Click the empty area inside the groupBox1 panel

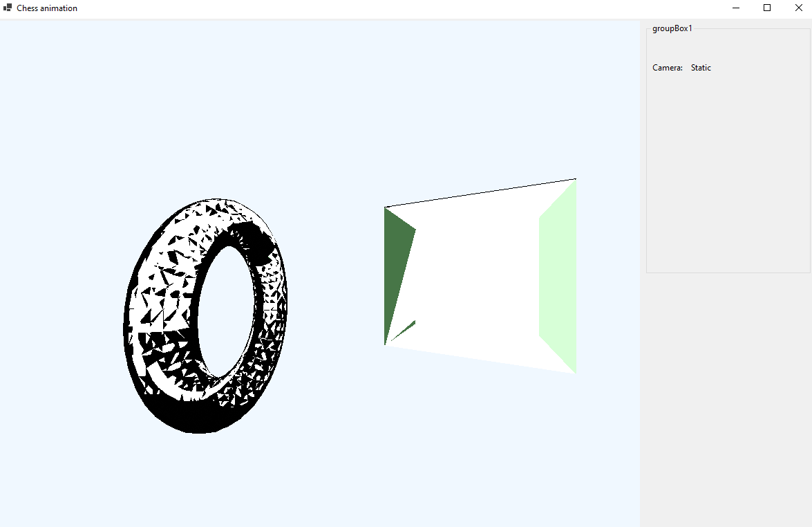(727, 173)
